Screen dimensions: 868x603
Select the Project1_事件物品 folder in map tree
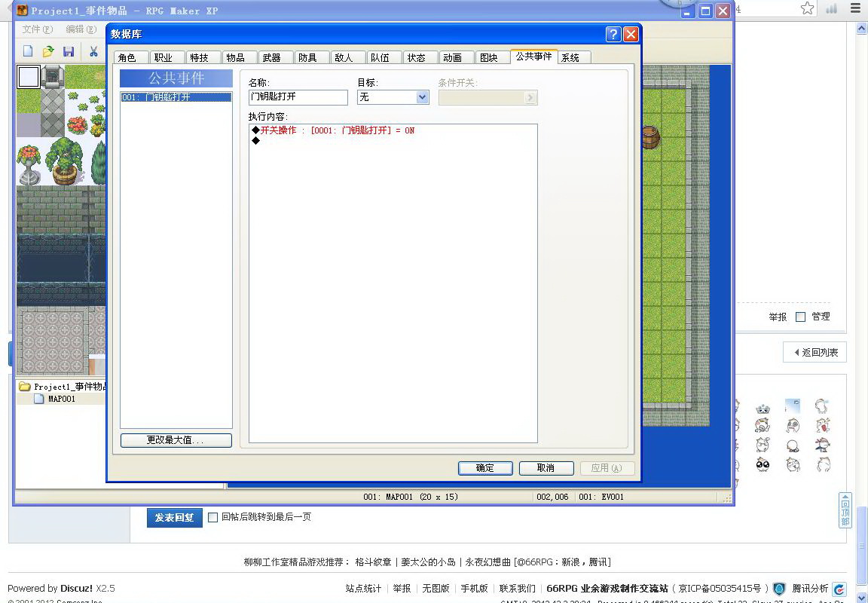pos(62,387)
